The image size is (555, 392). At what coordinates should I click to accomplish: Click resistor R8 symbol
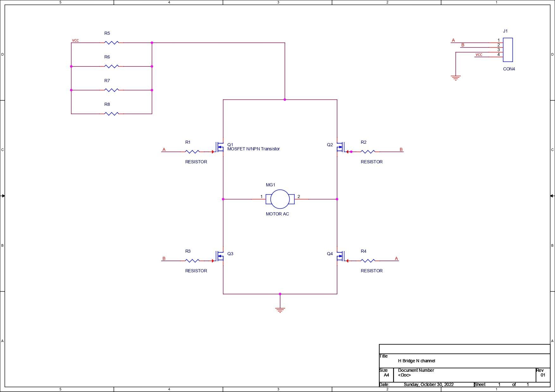(x=112, y=114)
